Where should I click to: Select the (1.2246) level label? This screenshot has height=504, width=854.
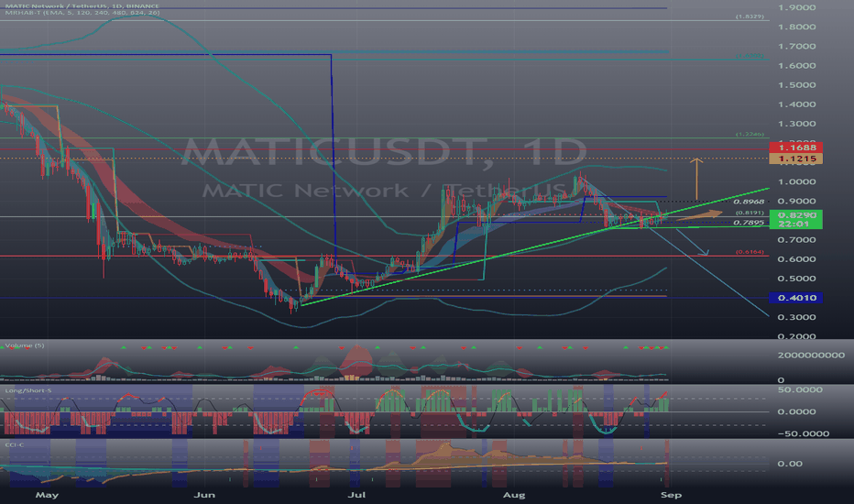pyautogui.click(x=750, y=134)
